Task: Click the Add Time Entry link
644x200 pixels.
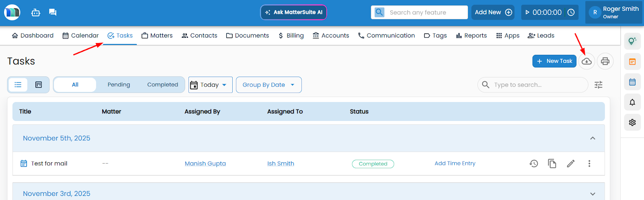Action: point(455,163)
